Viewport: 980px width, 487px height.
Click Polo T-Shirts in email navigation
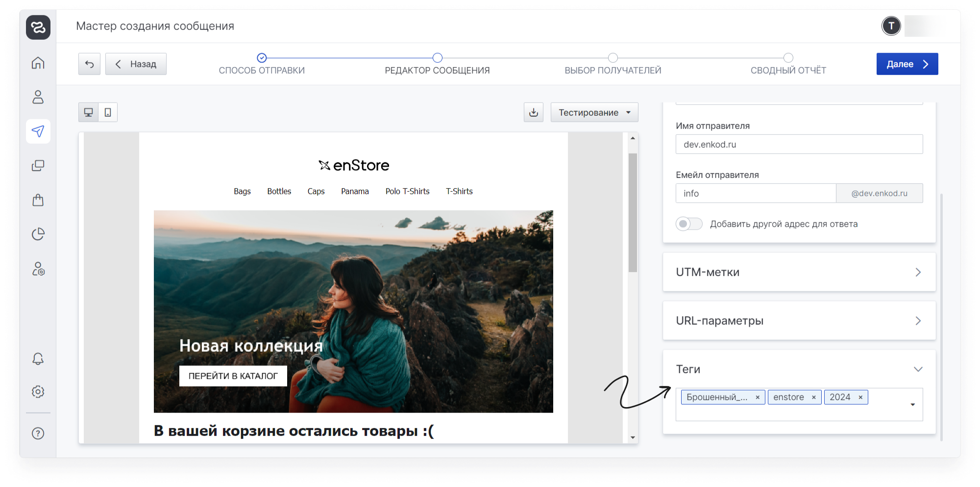[407, 191]
